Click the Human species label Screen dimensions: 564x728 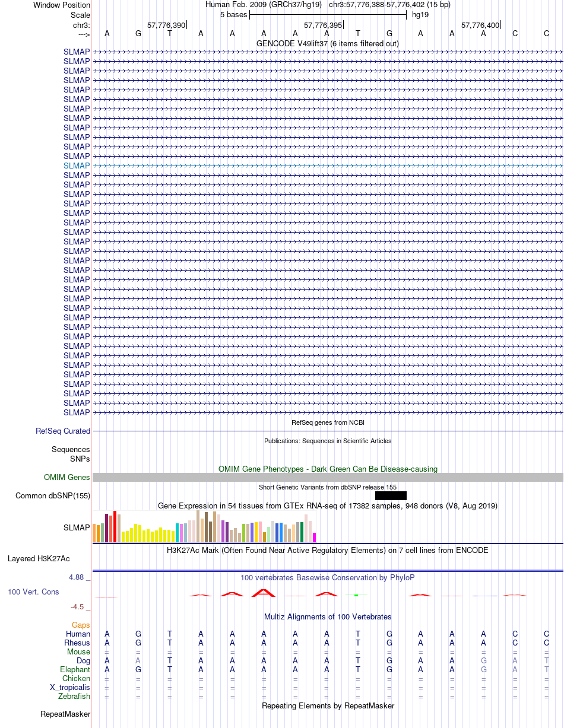78,634
